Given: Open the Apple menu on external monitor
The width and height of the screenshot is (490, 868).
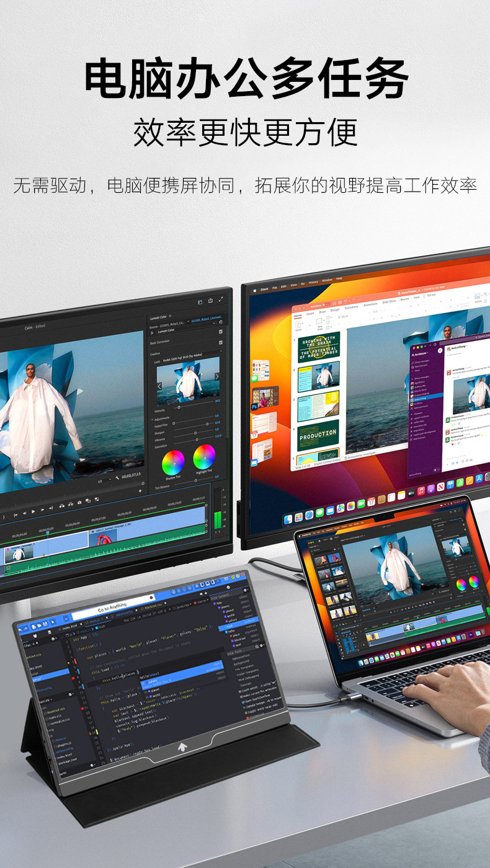Looking at the screenshot, I should (254, 290).
